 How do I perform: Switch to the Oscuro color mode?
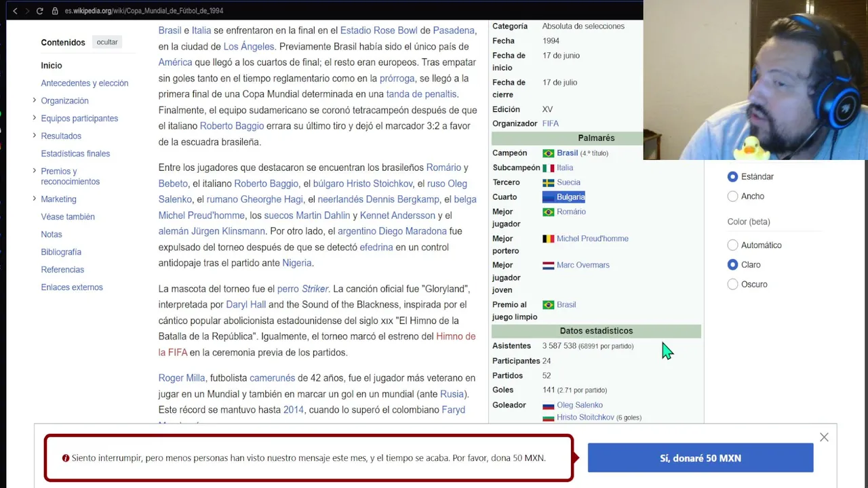pyautogui.click(x=732, y=285)
